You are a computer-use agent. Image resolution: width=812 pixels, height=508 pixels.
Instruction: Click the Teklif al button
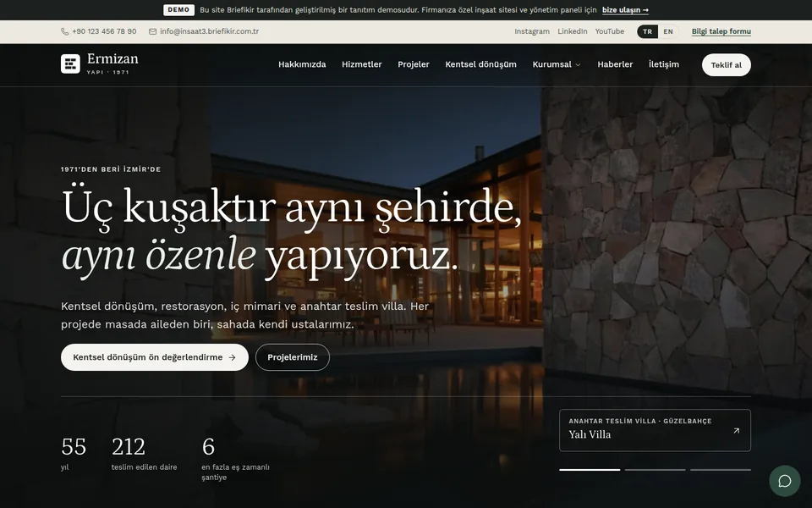pos(726,65)
